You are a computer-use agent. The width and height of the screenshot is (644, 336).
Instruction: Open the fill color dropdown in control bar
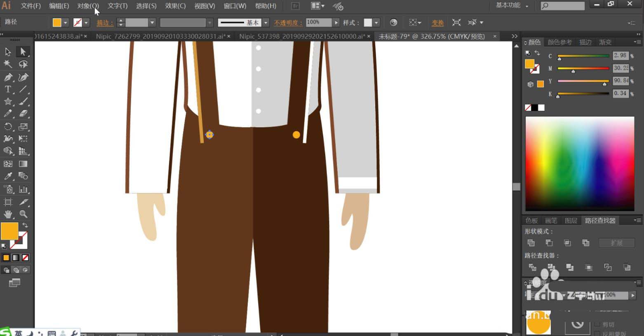tap(66, 23)
